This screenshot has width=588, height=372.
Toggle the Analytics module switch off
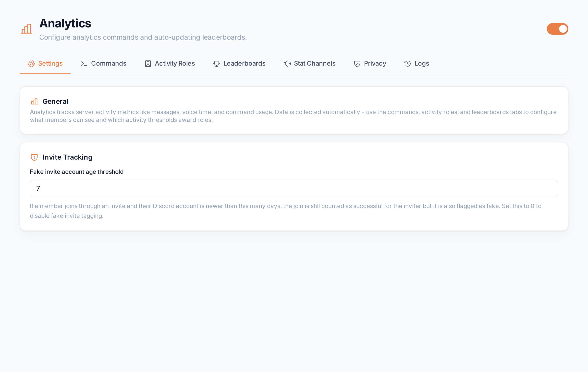click(558, 29)
